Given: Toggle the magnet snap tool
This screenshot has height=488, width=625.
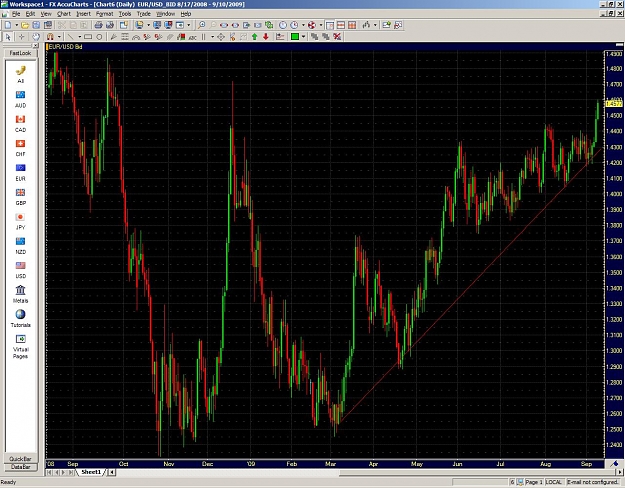Looking at the screenshot, I should pos(50,37).
